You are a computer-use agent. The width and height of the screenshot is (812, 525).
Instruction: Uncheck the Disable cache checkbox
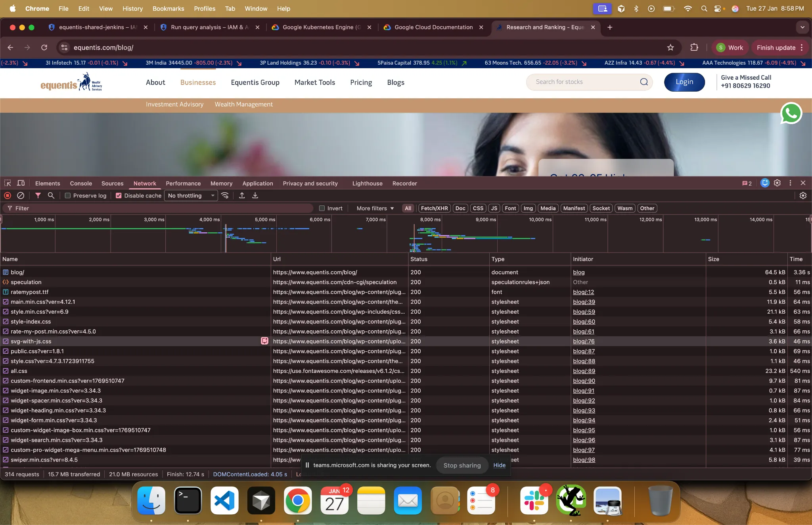pyautogui.click(x=119, y=195)
